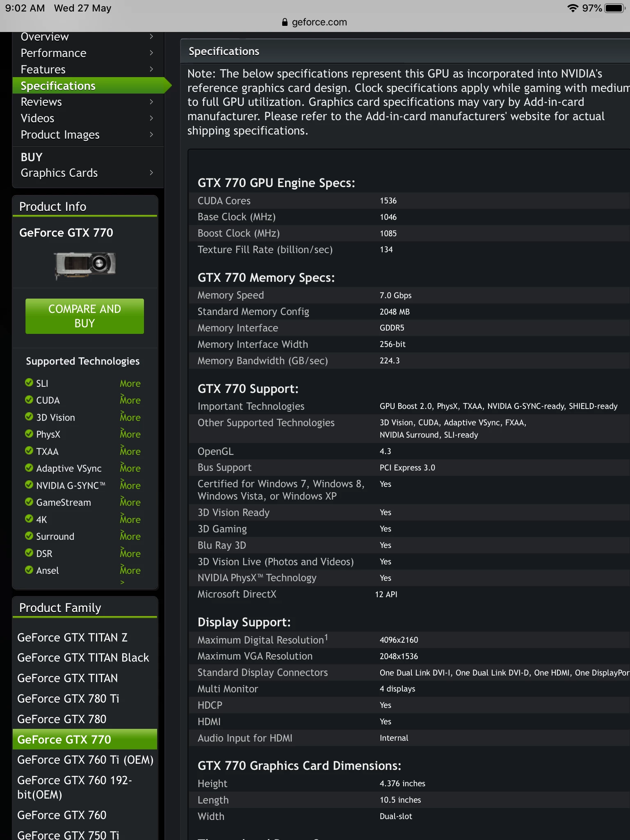Click the green check icon beside CUDA
The width and height of the screenshot is (630, 840).
pyautogui.click(x=29, y=399)
